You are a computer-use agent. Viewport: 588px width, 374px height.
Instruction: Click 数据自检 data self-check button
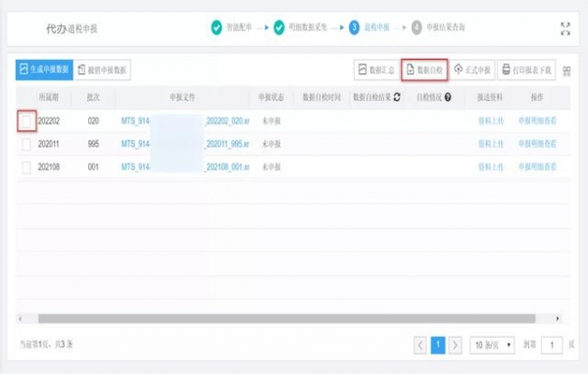(424, 70)
